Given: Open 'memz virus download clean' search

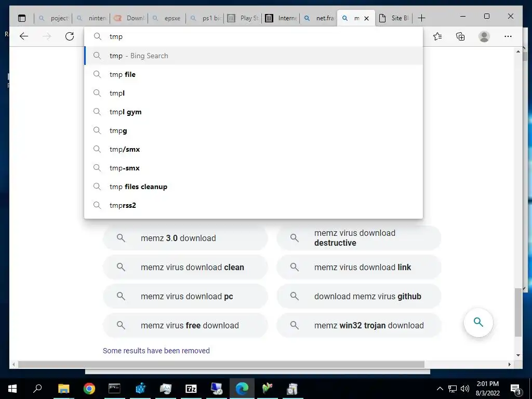Looking at the screenshot, I should [x=185, y=267].
